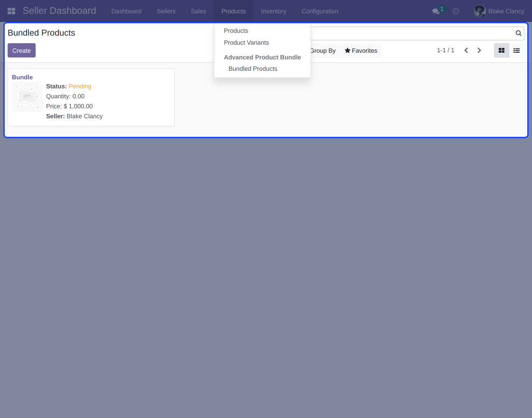
Task: Click the Quantity: 0.00 text
Action: click(x=65, y=96)
